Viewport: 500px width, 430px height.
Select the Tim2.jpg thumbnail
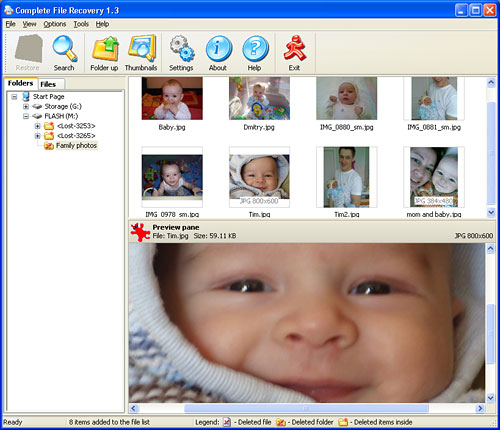[347, 177]
